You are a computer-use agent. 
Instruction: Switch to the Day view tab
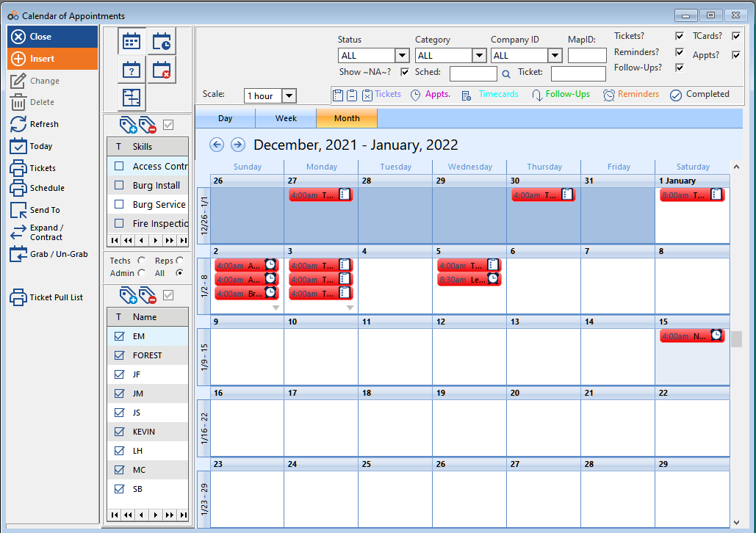225,118
